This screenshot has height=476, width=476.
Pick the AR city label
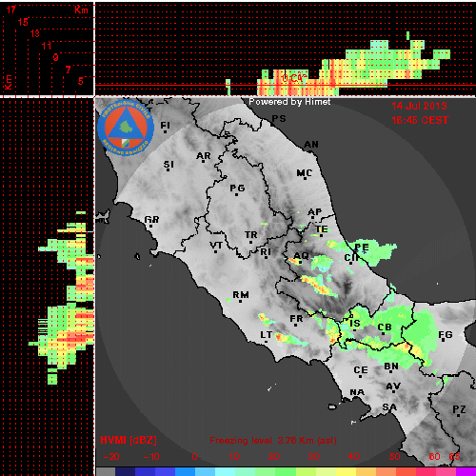[204, 156]
